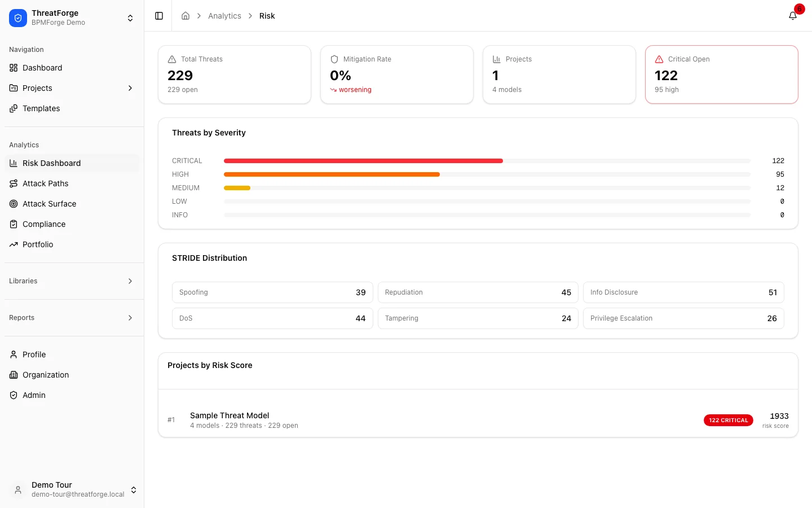This screenshot has height=508, width=812.
Task: Click the HIGH severity orange bar
Action: tap(332, 174)
